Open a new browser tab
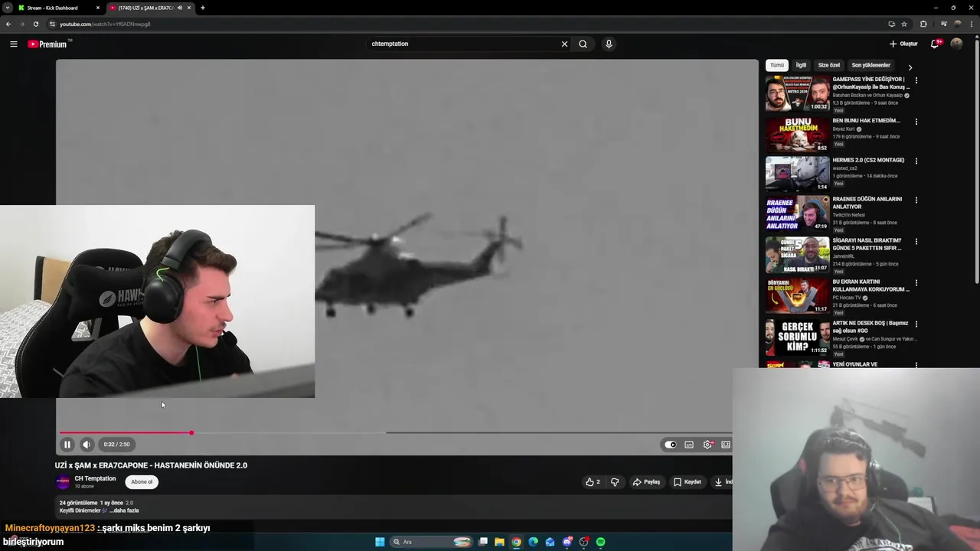The width and height of the screenshot is (980, 551). pyautogui.click(x=202, y=8)
